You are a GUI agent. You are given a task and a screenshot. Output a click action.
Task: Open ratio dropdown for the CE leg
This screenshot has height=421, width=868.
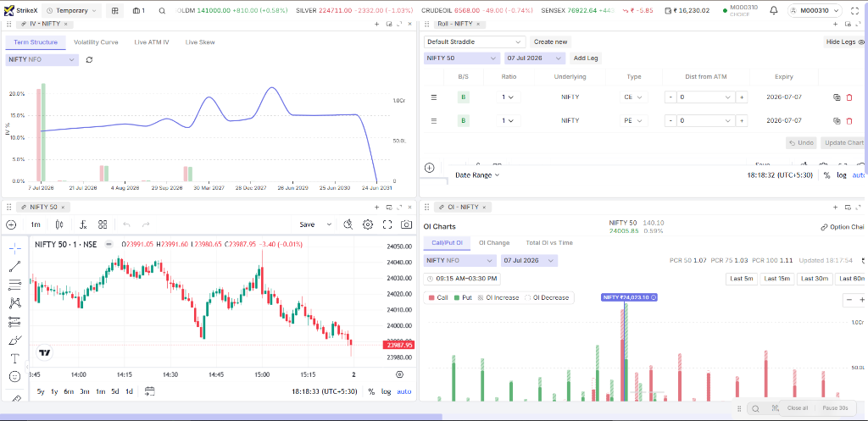tap(509, 97)
